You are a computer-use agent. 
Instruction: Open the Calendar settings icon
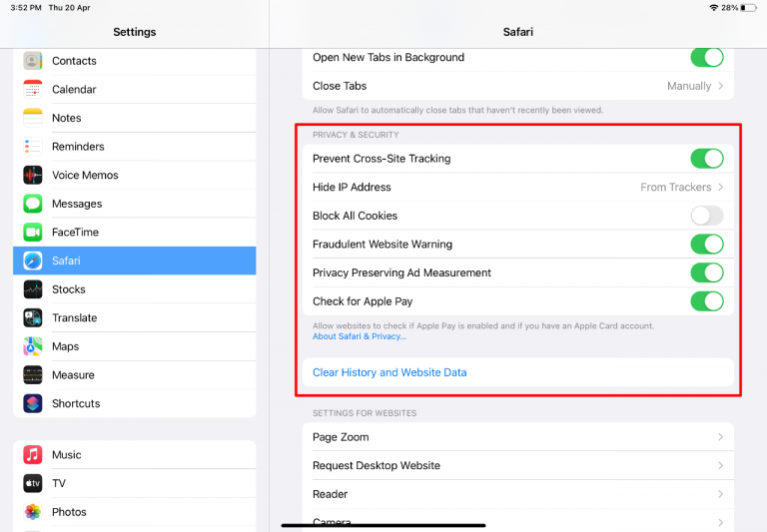point(33,89)
